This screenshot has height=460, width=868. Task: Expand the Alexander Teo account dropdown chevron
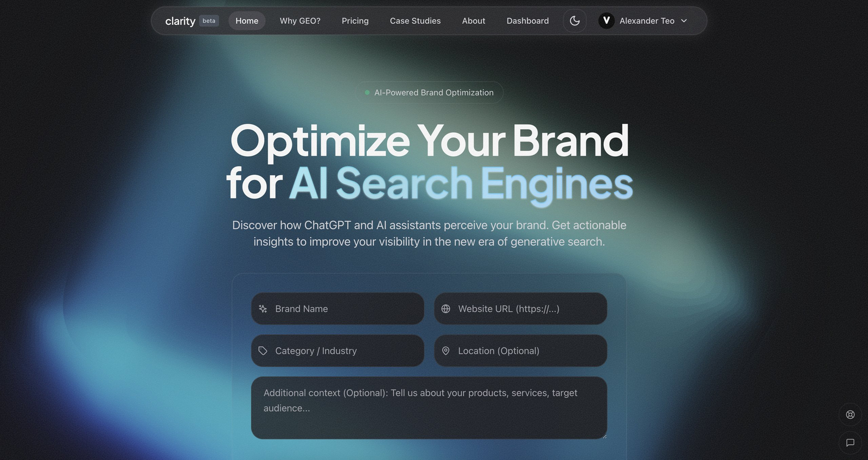coord(684,21)
